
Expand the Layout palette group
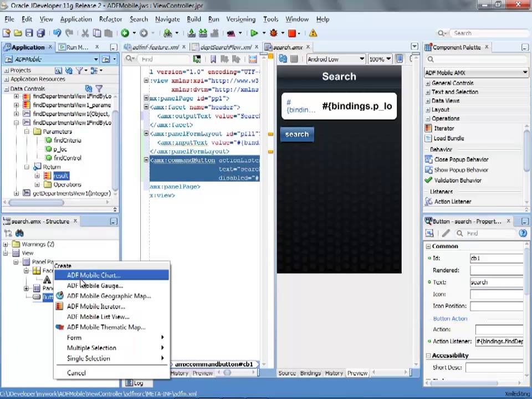coord(428,110)
